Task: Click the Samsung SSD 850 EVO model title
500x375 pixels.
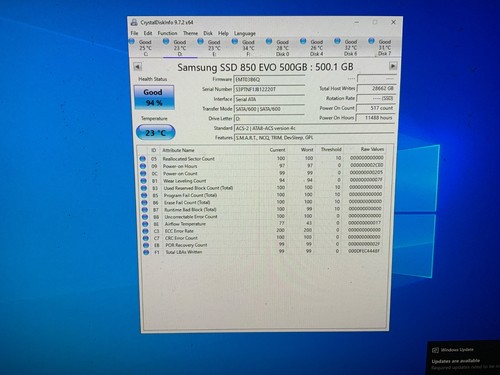Action: tap(265, 67)
